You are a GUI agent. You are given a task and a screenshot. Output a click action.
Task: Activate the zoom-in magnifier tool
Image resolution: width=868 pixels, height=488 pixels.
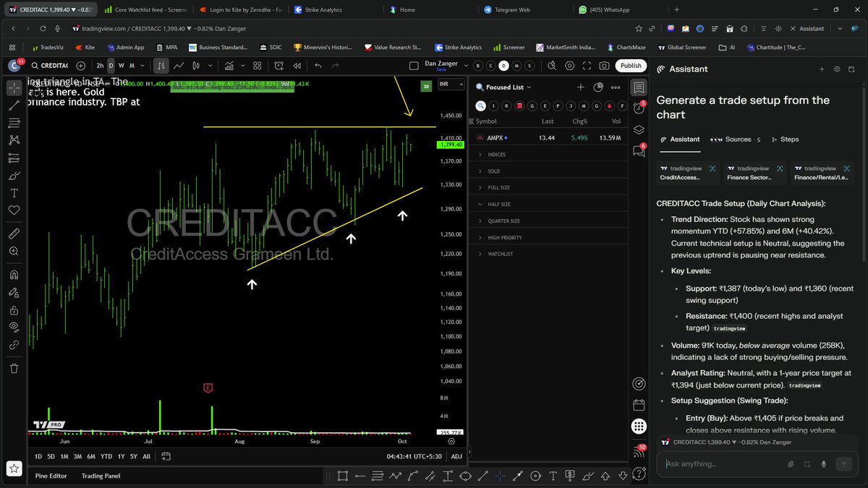[14, 252]
